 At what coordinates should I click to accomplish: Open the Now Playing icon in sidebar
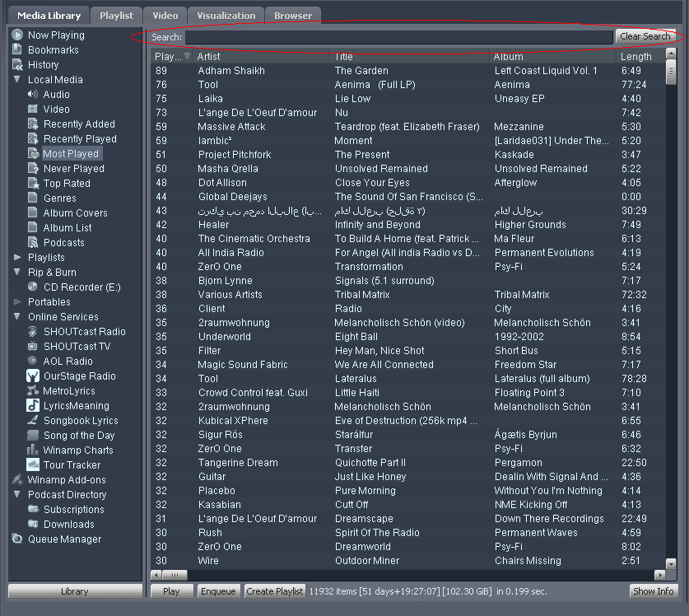pos(17,35)
